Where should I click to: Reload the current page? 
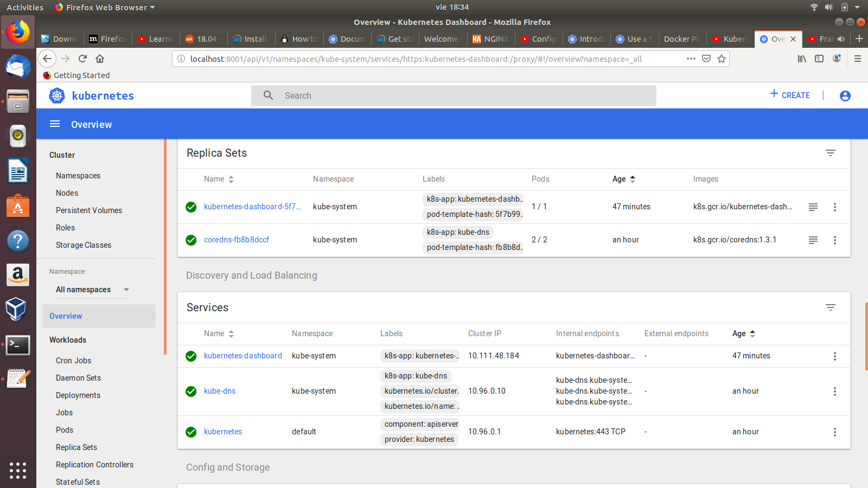click(82, 59)
